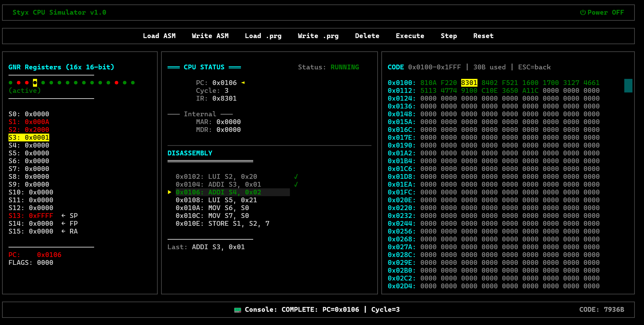Viewport: 644px width, 325px height.
Task: Select disassembly line 0x010A: MOV S6, S0
Action: [212, 208]
